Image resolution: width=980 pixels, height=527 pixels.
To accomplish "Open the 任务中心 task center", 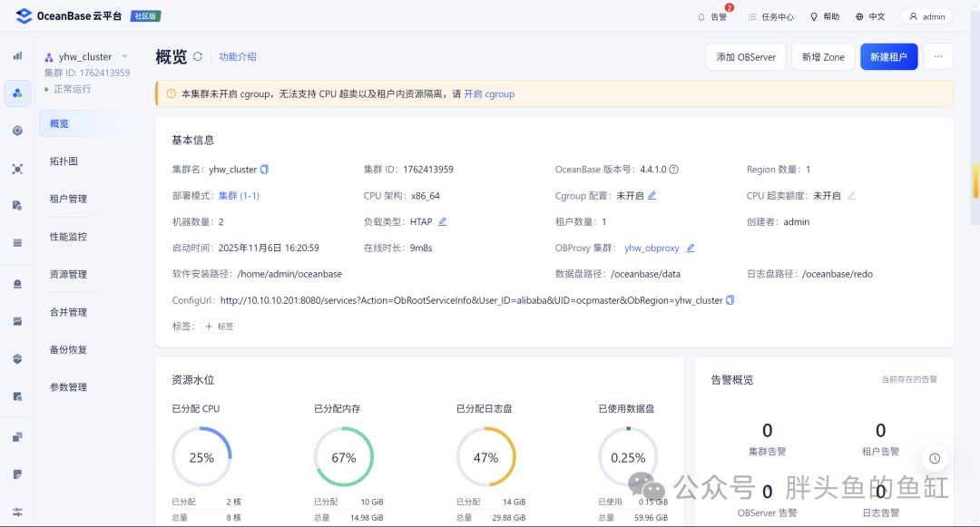I will pos(770,17).
